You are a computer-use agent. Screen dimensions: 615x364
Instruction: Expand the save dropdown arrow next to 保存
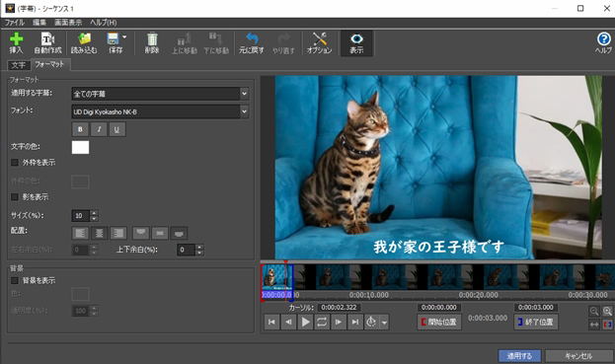tap(124, 37)
